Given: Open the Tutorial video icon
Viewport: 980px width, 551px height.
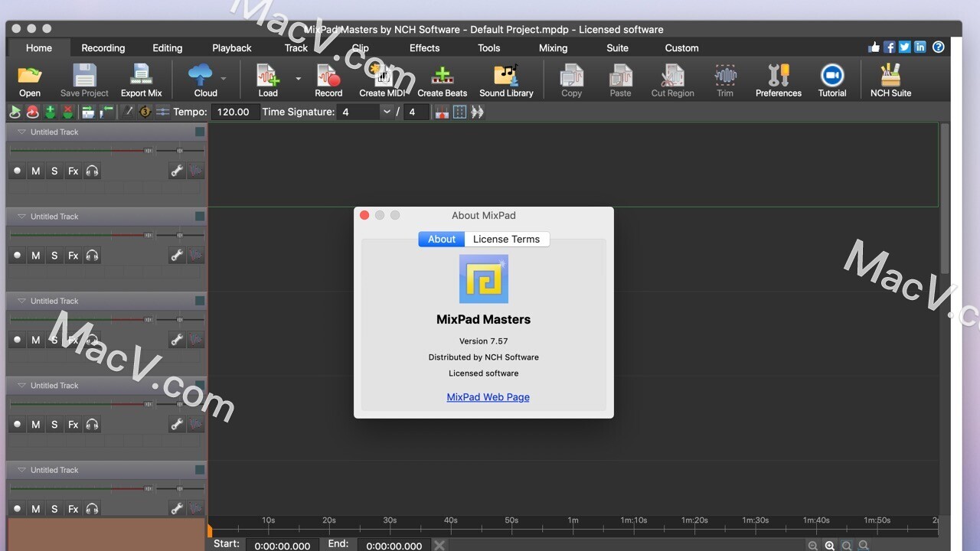Looking at the screenshot, I should tap(832, 80).
